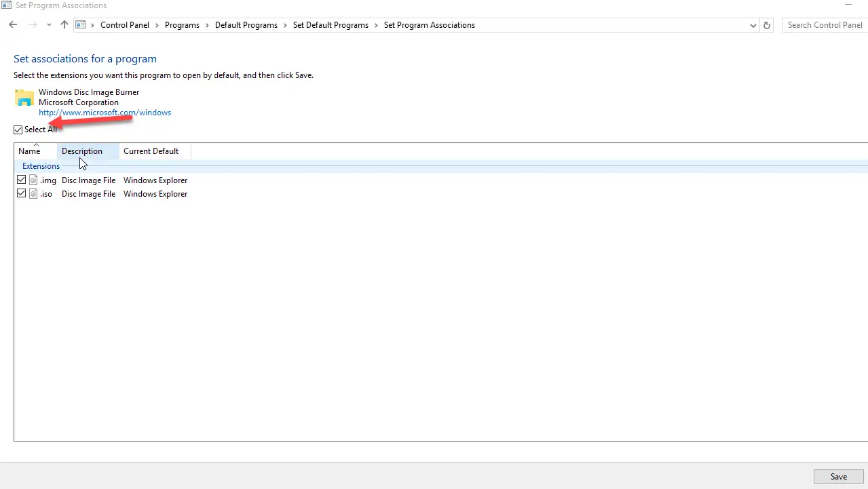Viewport: 868px width, 489px height.
Task: Click the address bar Control Panel icon
Action: click(81, 25)
